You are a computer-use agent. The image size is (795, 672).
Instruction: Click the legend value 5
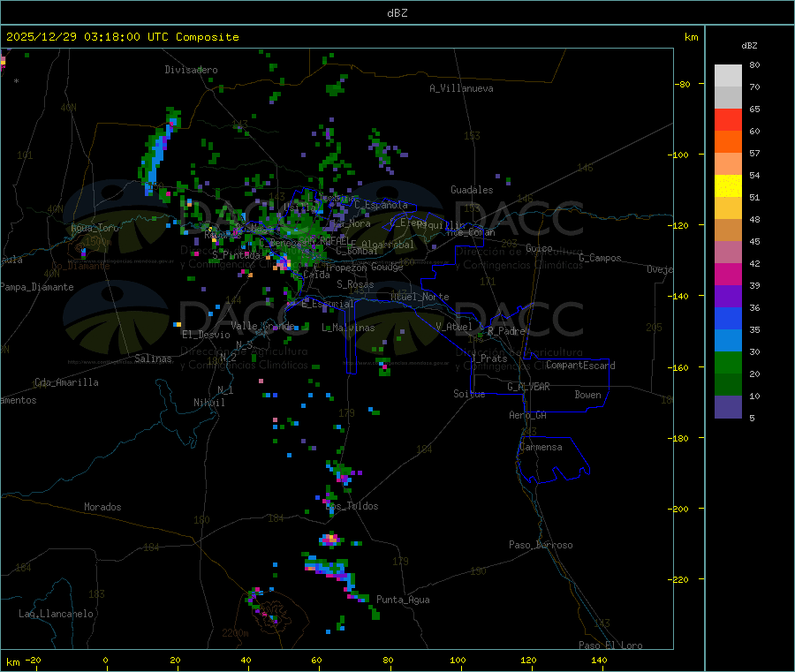(x=752, y=418)
